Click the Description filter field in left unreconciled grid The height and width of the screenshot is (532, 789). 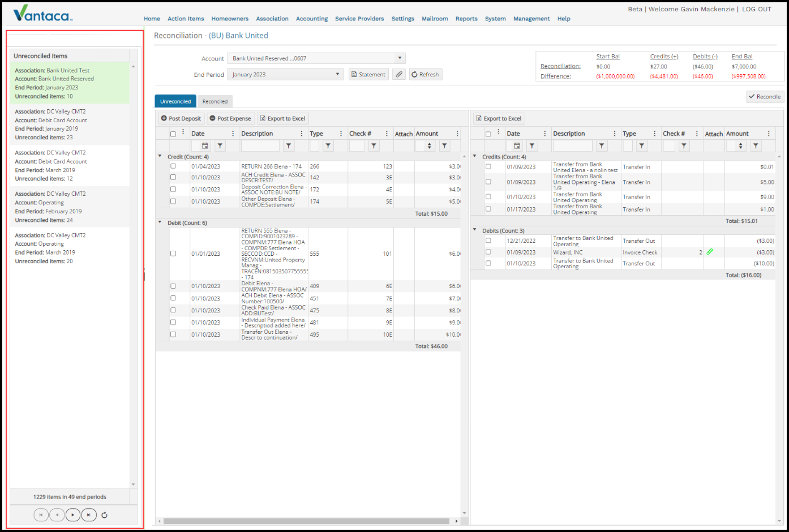(260, 146)
